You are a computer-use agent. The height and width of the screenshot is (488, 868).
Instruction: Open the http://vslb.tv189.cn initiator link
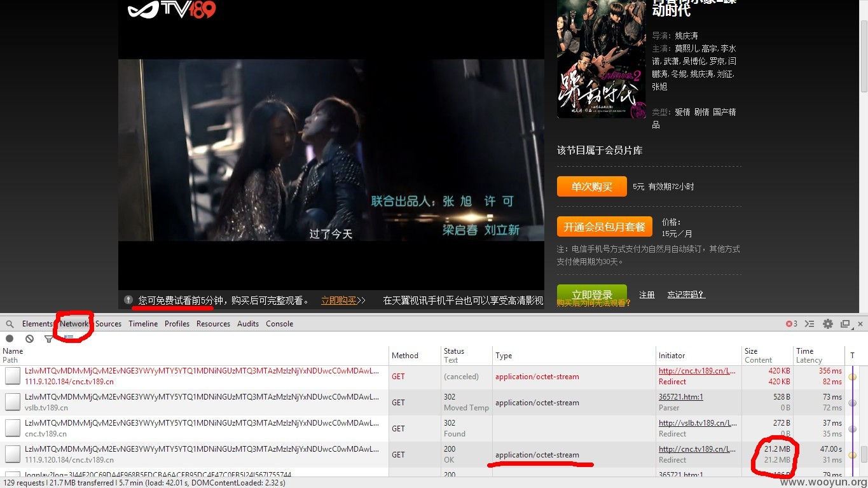click(x=698, y=423)
